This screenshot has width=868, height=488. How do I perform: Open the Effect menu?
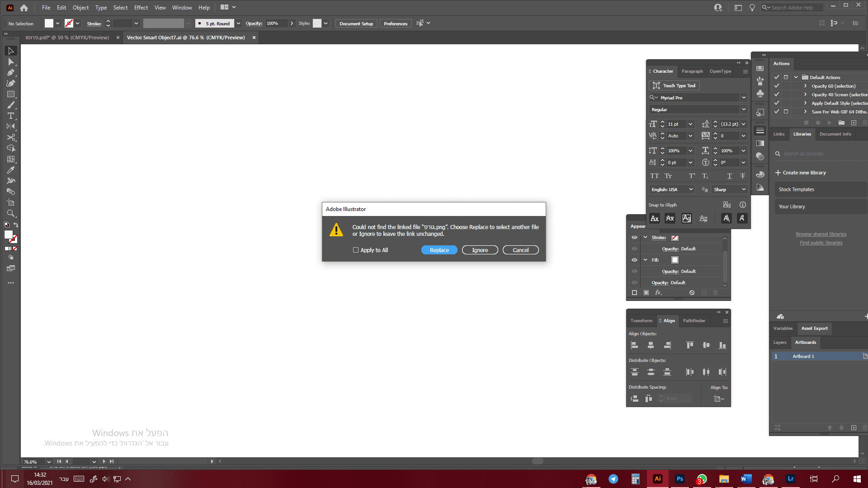pos(141,8)
